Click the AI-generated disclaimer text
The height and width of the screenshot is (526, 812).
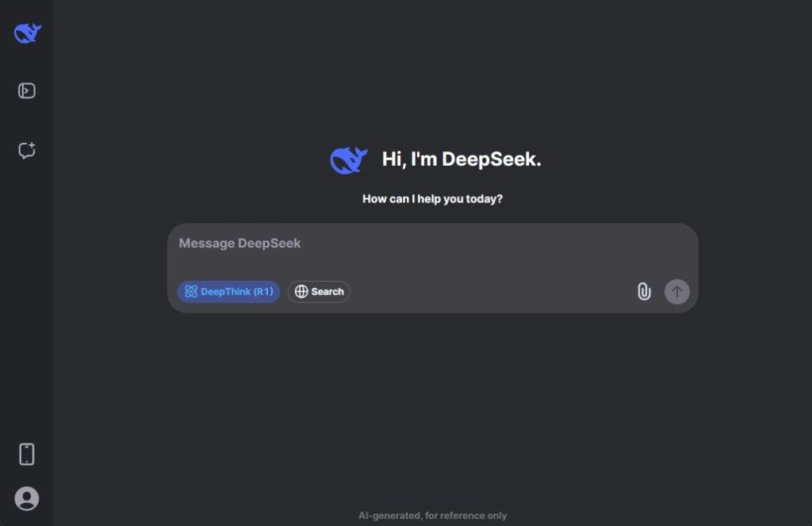point(433,515)
